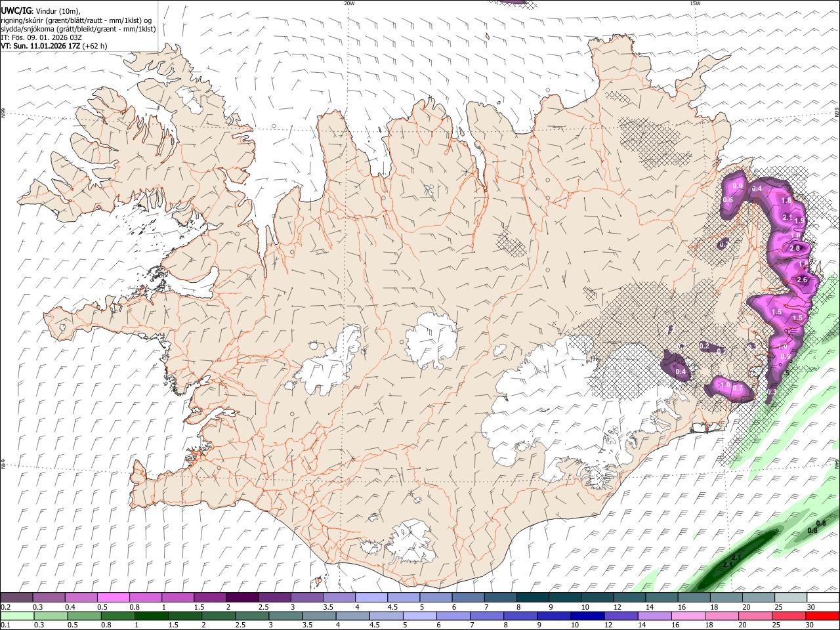
Task: Click the '4.5' tick label in the upper legend
Action: click(392, 607)
